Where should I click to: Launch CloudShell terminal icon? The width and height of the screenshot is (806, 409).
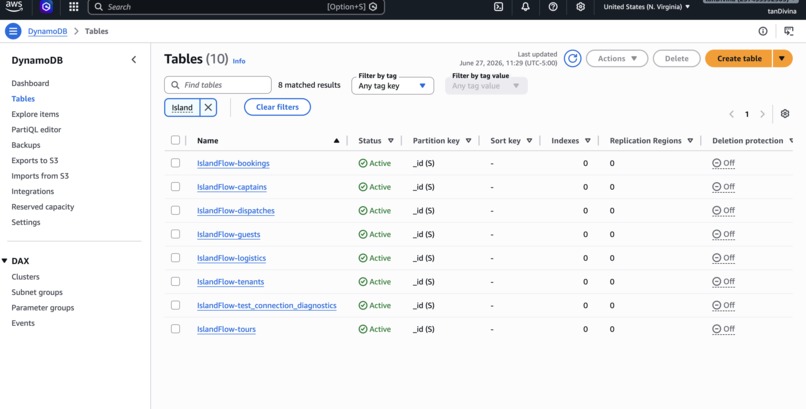coord(498,7)
